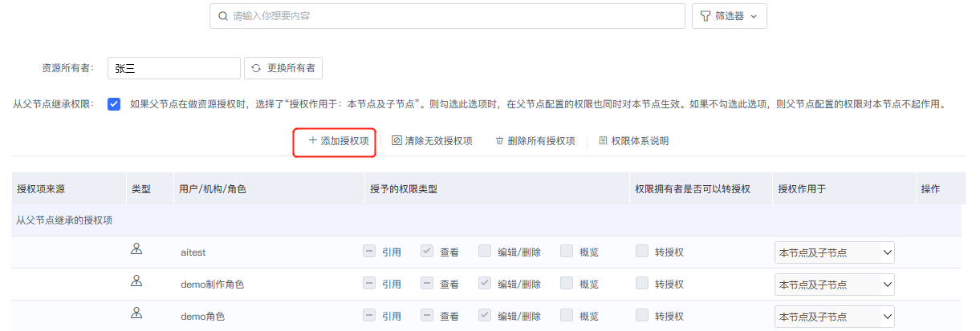Screen dimensions: 980x331
Task: Click the document icon for 权限体系说明
Action: coord(603,140)
